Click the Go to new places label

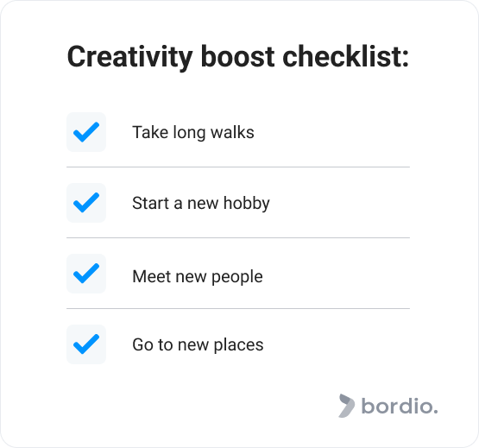coord(198,345)
